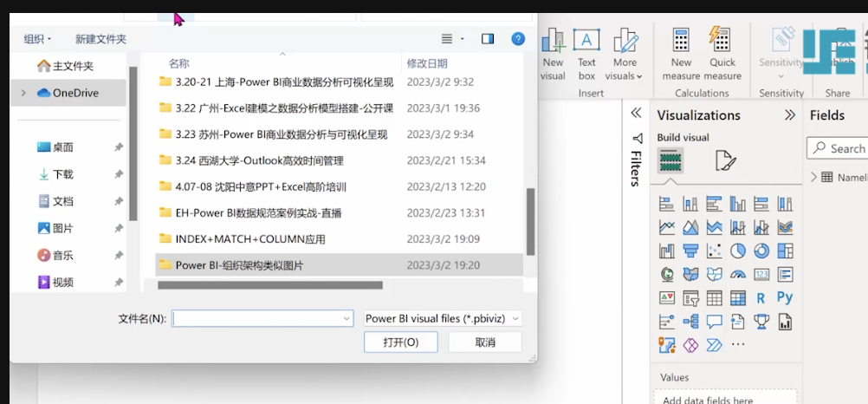Select the ArcGIS Maps visual
868x404 pixels.
point(666,345)
